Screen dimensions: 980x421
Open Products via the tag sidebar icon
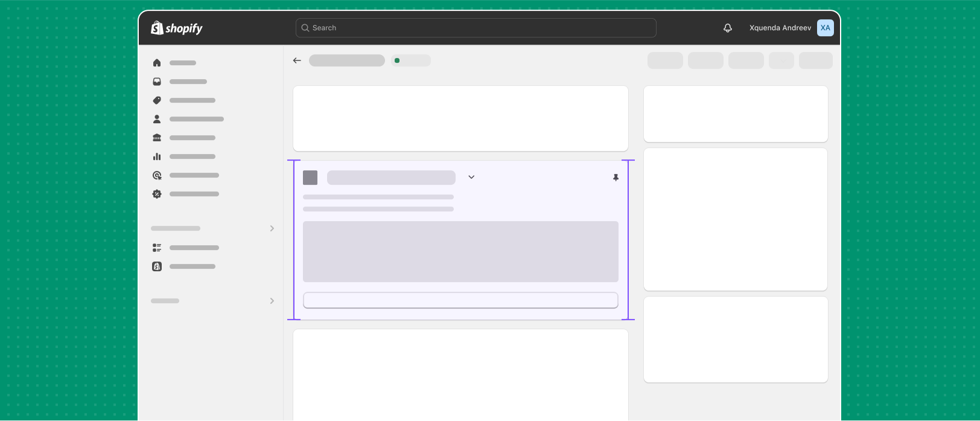(157, 100)
